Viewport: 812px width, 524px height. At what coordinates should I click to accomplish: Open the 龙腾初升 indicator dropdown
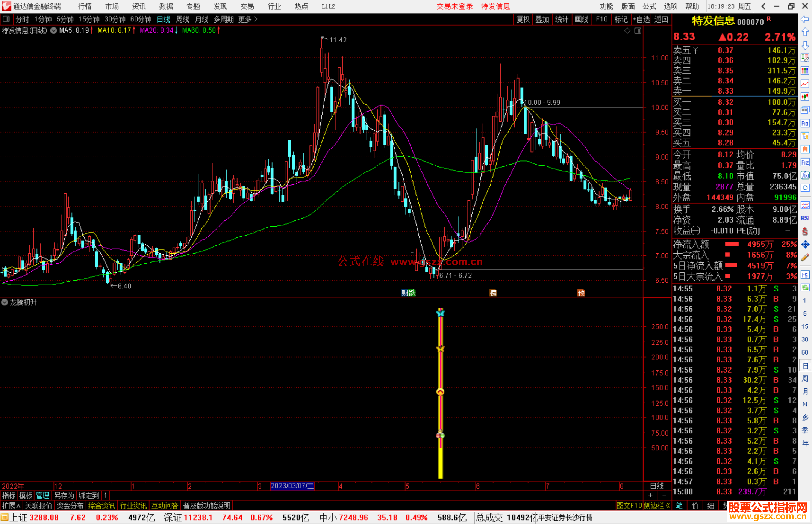(x=5, y=302)
